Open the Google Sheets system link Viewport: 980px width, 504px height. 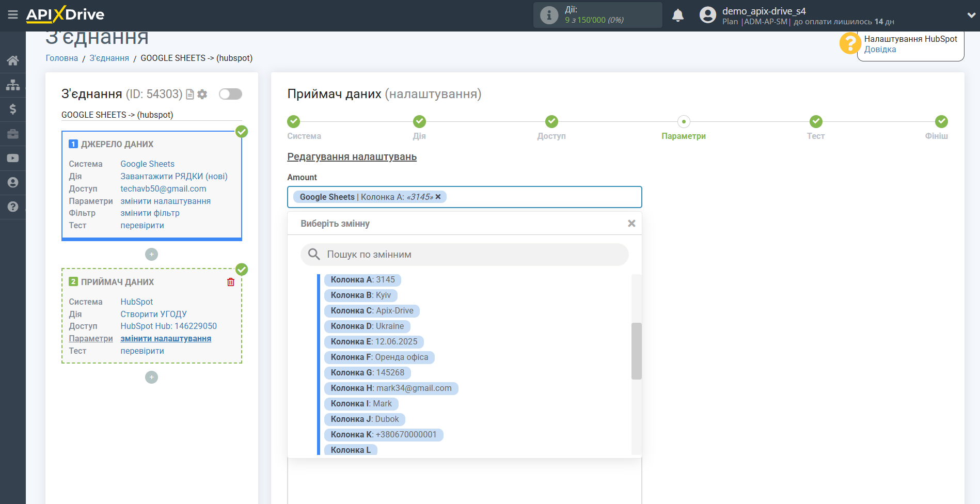(x=148, y=164)
